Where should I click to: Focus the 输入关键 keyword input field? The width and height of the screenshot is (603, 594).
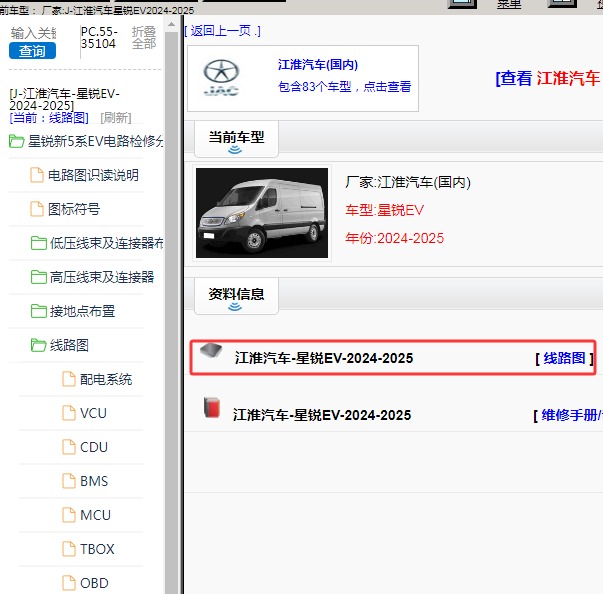coord(33,33)
